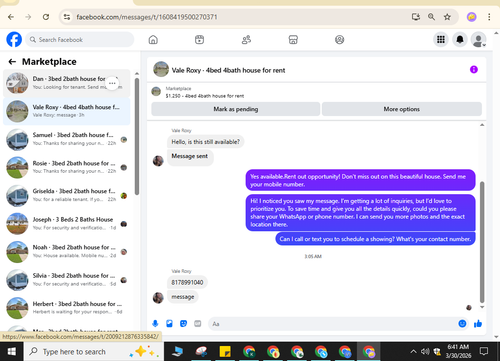
Task: Bookmark this page with the star
Action: click(447, 17)
